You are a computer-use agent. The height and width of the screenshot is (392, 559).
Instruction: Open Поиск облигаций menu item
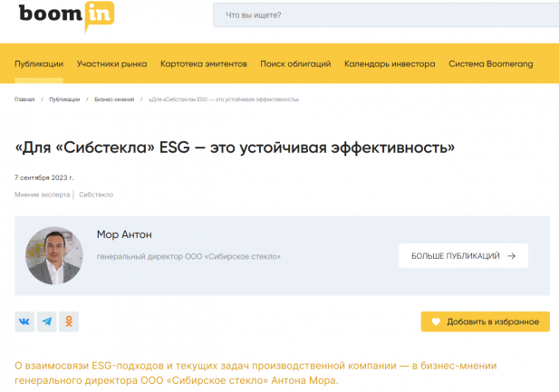pyautogui.click(x=295, y=63)
